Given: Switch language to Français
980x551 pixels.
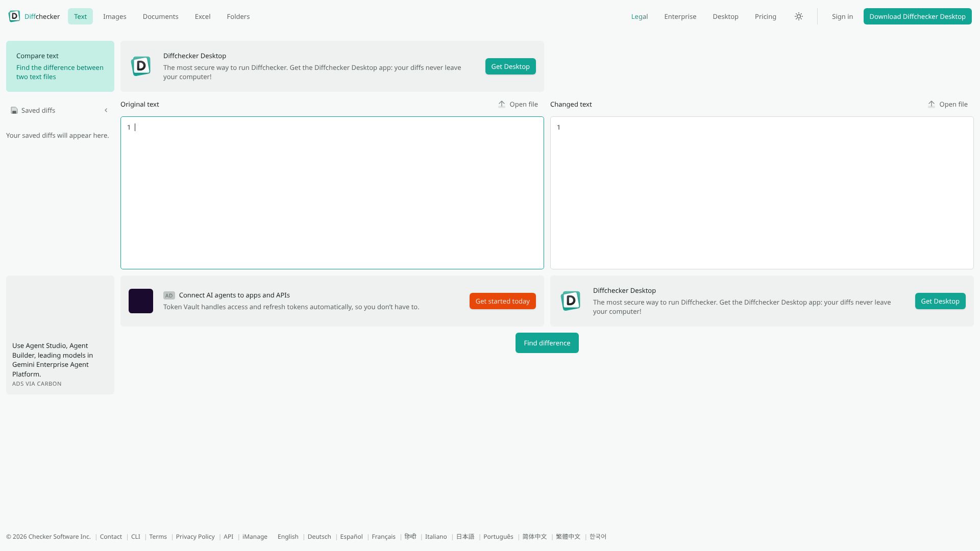Looking at the screenshot, I should click(x=384, y=537).
